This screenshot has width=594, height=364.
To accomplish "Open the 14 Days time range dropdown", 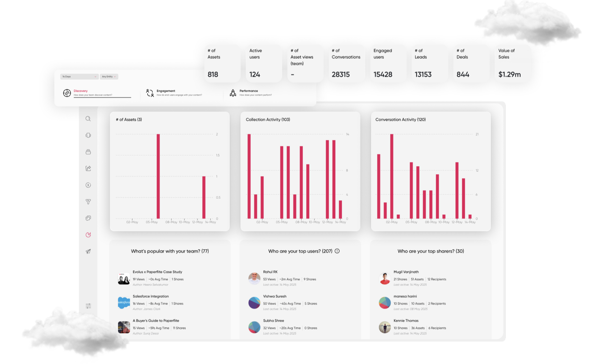I will [x=78, y=77].
